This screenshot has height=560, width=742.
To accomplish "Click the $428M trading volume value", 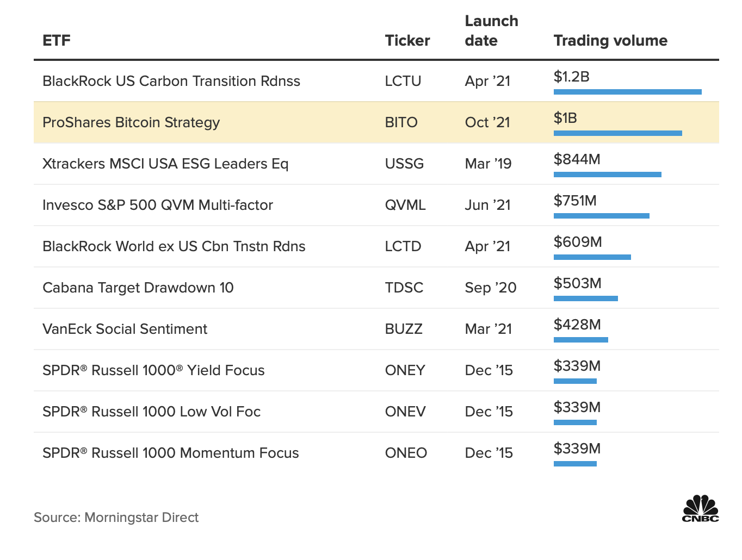I will point(577,325).
